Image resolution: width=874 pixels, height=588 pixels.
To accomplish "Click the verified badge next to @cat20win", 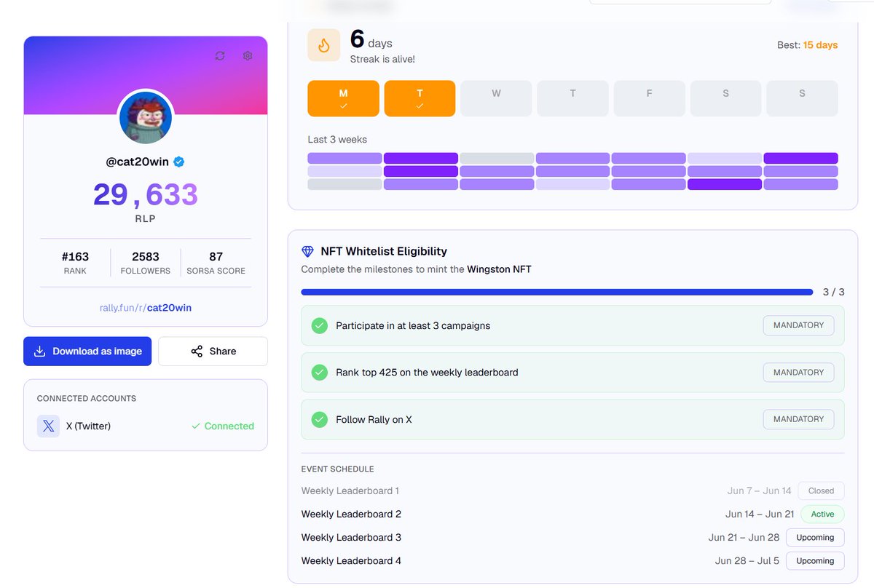I will point(178,162).
